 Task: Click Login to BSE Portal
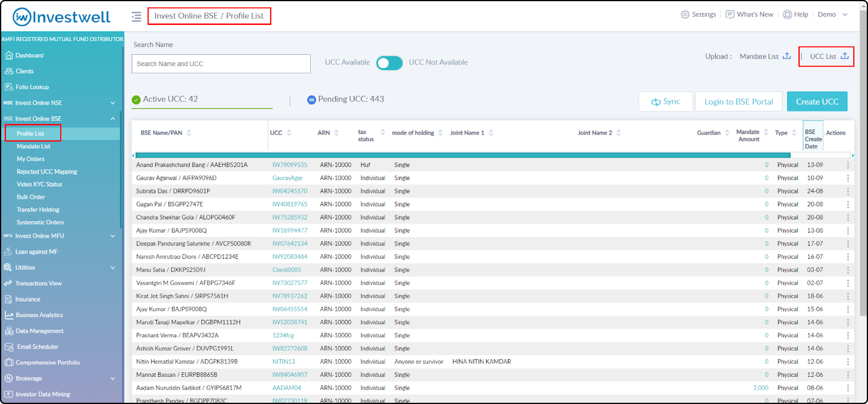tap(738, 101)
